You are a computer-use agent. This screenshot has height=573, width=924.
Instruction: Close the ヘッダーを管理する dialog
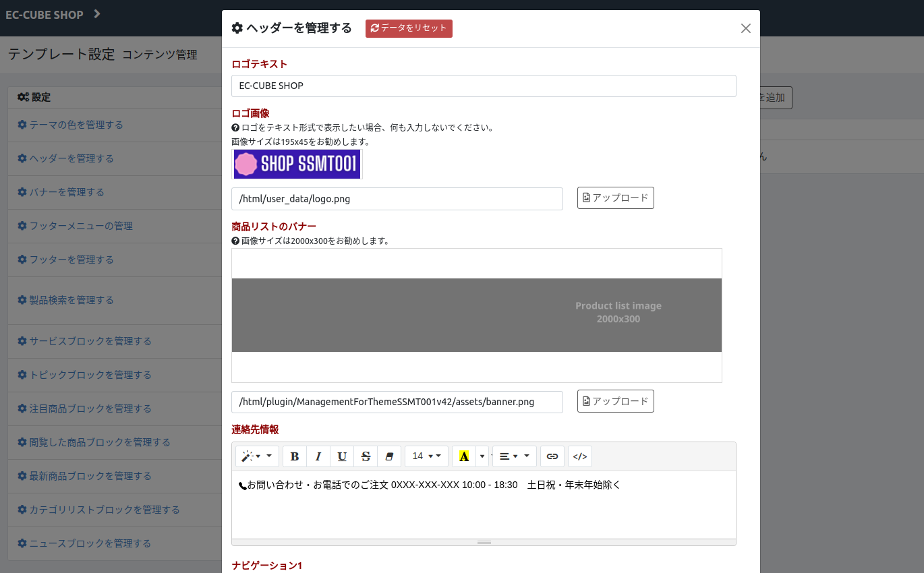coord(745,28)
